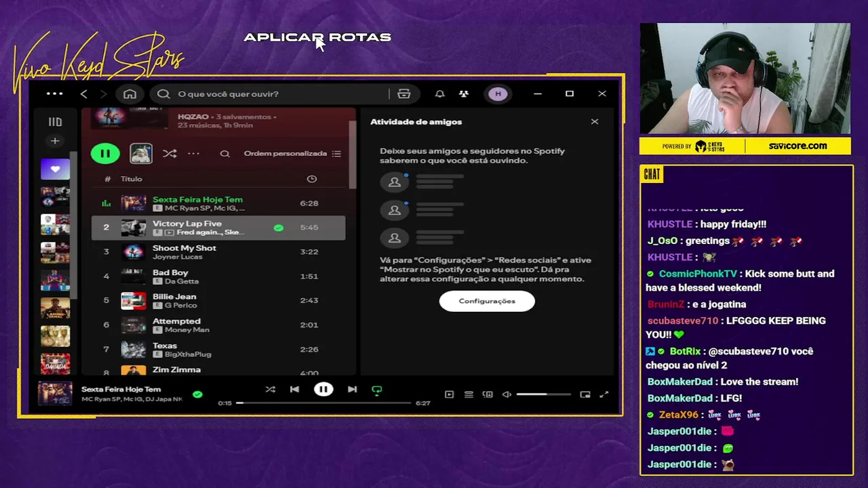Click "BoxMakerDad : Love the stream!" message
The width and height of the screenshot is (868, 488).
point(723,382)
